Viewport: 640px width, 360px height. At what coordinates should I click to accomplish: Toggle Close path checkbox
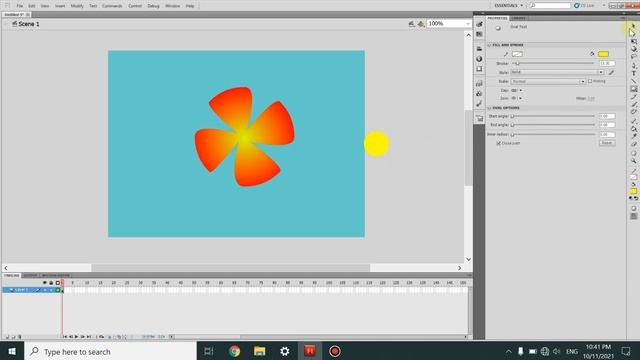point(498,143)
